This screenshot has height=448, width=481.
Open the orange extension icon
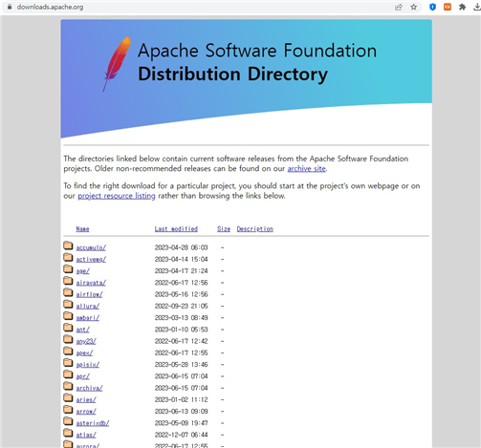[448, 7]
